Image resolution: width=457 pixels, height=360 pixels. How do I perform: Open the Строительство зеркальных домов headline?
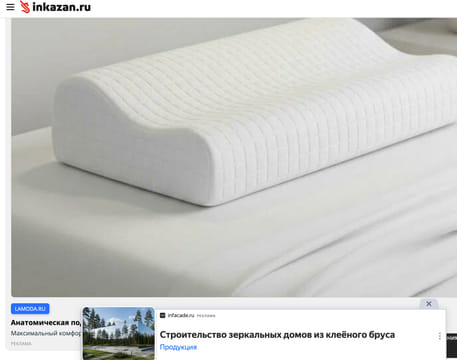coord(277,335)
